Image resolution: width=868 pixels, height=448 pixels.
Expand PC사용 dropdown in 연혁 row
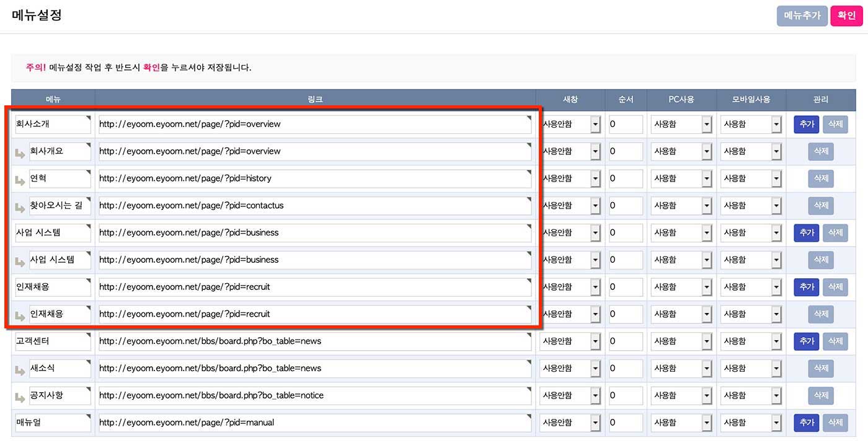[681, 178]
